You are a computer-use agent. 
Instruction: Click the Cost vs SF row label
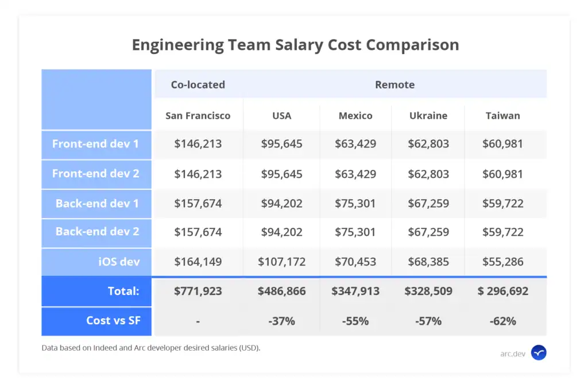tap(113, 321)
